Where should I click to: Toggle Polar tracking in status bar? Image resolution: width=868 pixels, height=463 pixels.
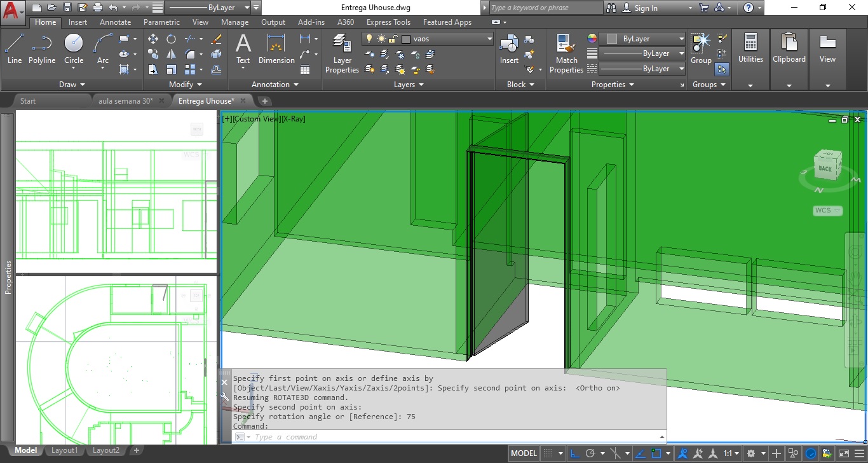pyautogui.click(x=591, y=453)
